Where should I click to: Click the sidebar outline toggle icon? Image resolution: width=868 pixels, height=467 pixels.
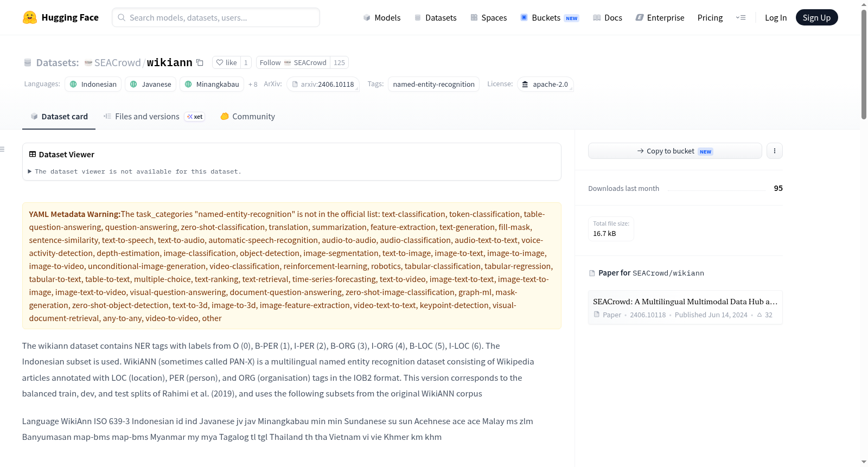pos(2,149)
